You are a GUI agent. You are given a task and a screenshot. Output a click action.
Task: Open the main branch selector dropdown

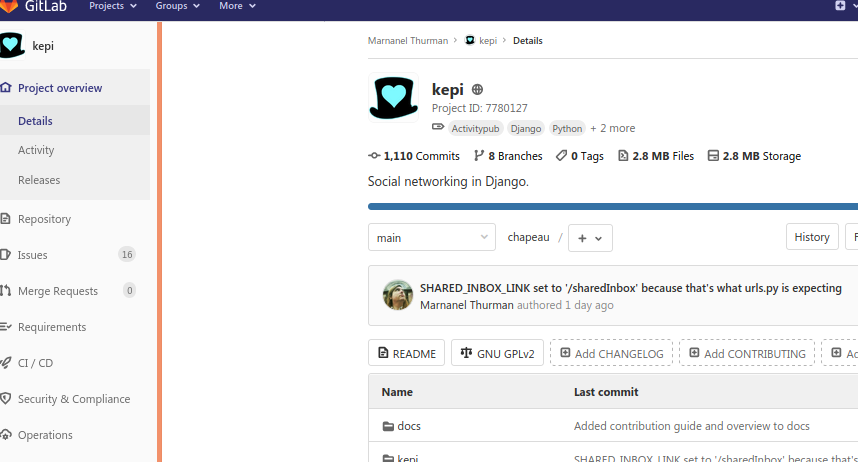(x=432, y=237)
